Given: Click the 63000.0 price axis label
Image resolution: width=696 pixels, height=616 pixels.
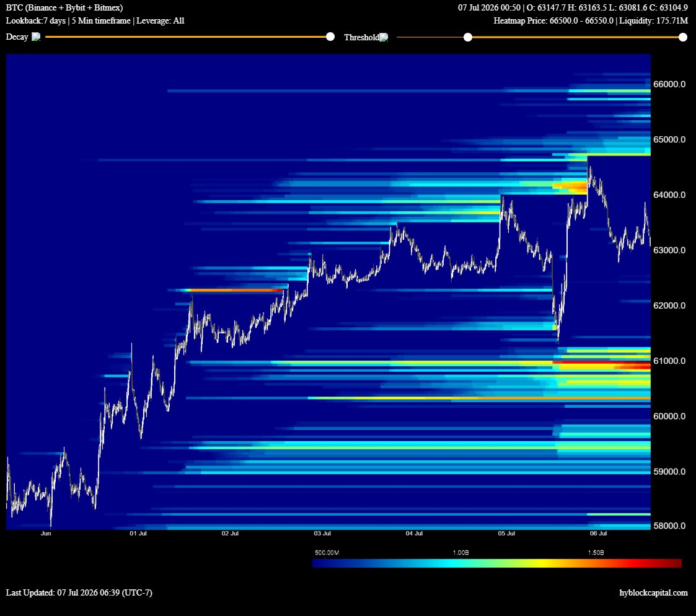Looking at the screenshot, I should coord(669,250).
